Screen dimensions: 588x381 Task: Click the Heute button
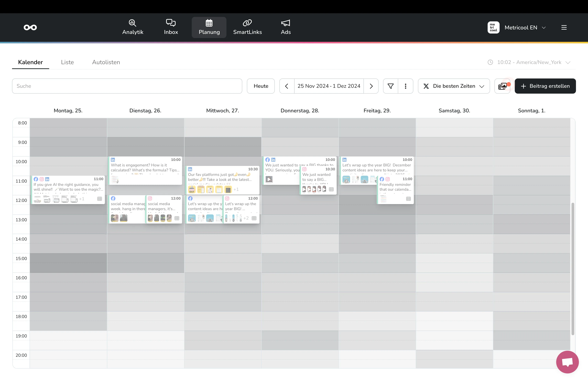tap(261, 86)
